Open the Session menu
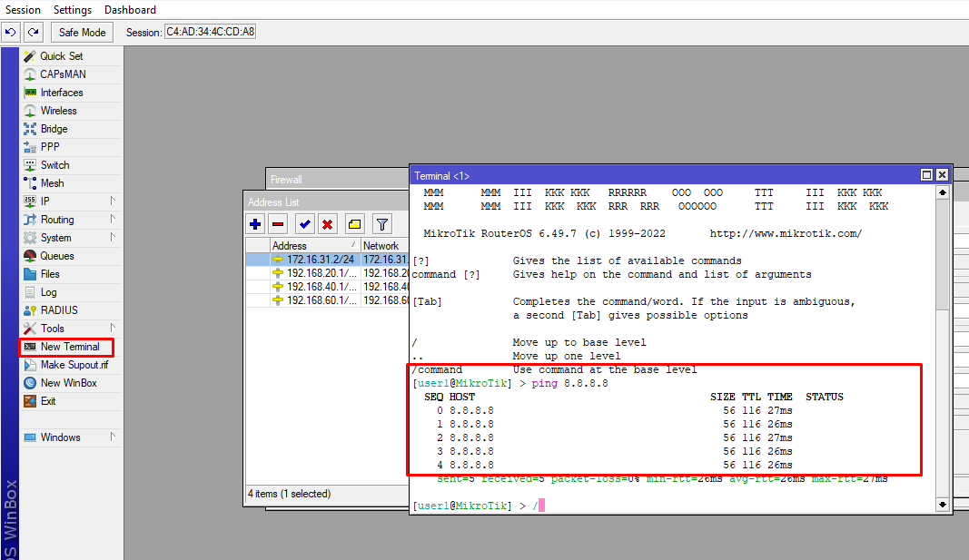This screenshot has height=560, width=969. pos(23,10)
